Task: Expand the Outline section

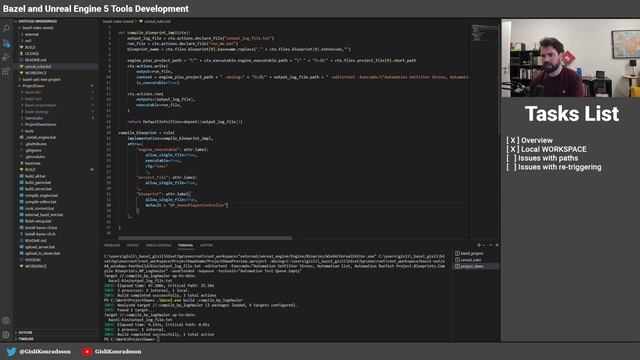Action: coord(25,333)
